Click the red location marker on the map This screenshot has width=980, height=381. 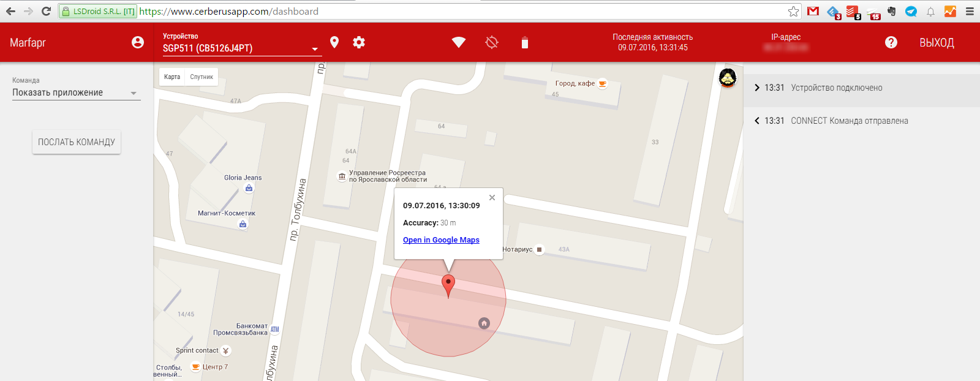tap(448, 286)
